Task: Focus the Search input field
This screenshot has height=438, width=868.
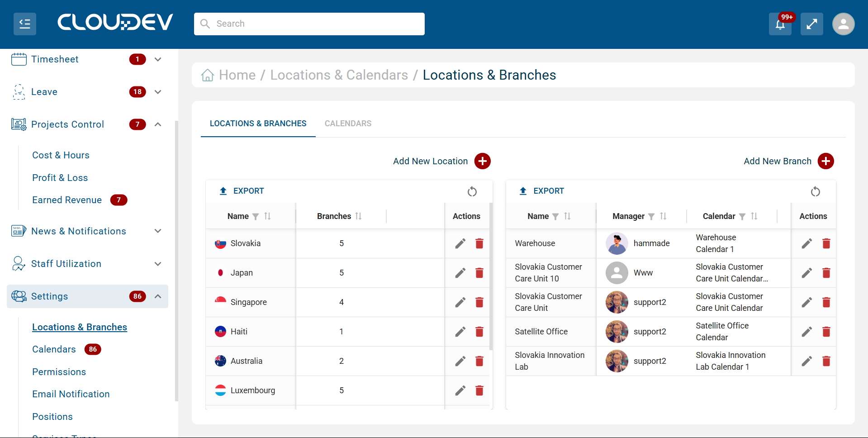Action: tap(309, 24)
